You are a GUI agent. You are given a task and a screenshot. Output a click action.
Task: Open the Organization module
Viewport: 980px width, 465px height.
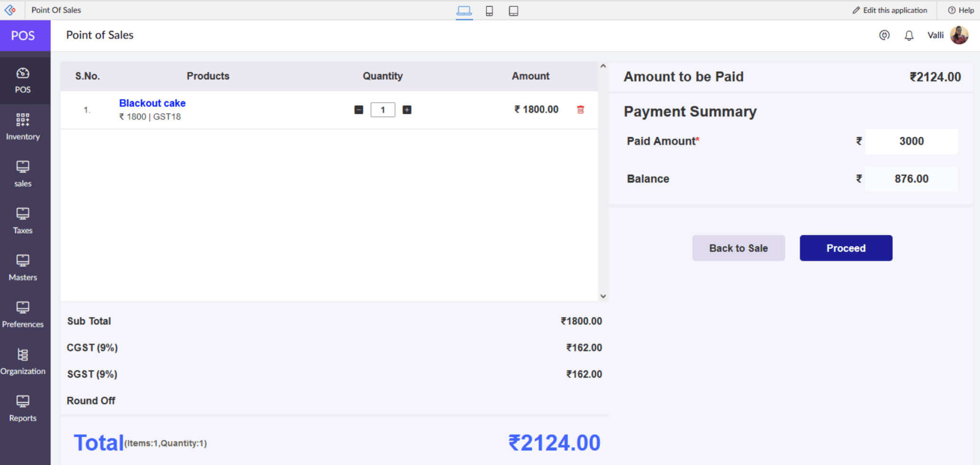[22, 361]
